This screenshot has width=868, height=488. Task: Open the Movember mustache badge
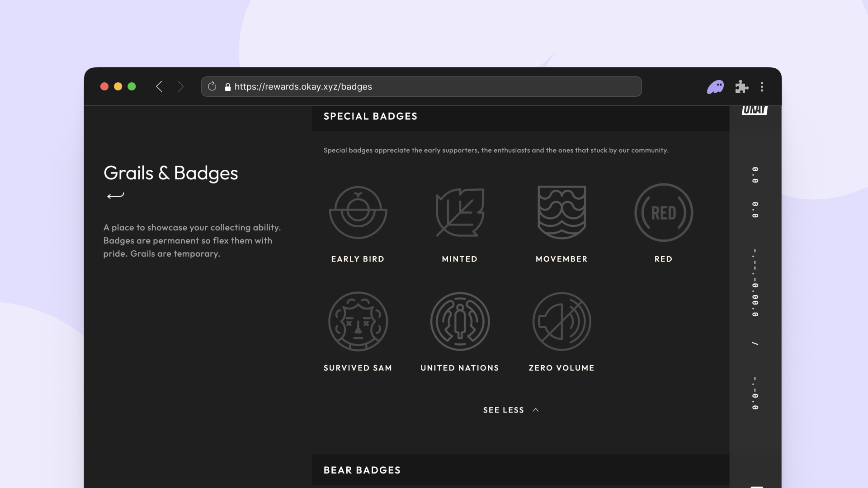561,212
